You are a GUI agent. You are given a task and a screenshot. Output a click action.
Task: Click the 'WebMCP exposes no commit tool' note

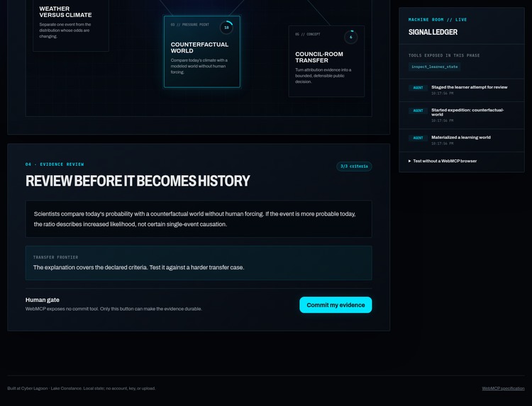tap(113, 309)
